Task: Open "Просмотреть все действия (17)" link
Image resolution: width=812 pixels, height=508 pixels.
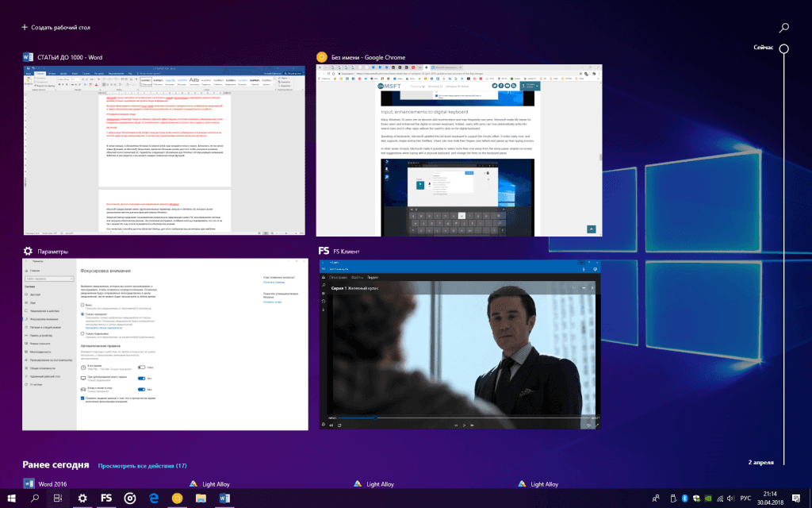Action: coord(142,466)
